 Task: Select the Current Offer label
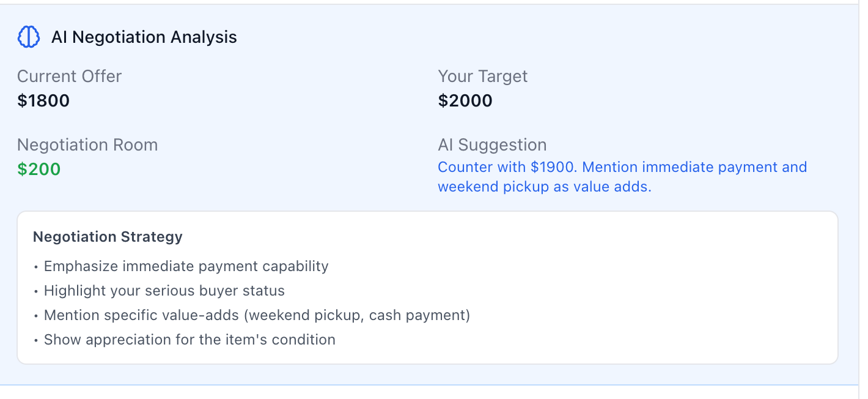(69, 76)
